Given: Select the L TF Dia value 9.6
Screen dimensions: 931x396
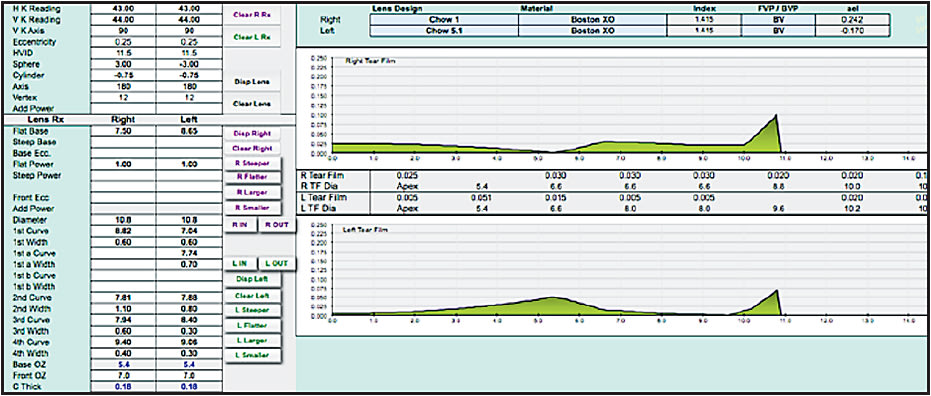Looking at the screenshot, I should [x=778, y=209].
